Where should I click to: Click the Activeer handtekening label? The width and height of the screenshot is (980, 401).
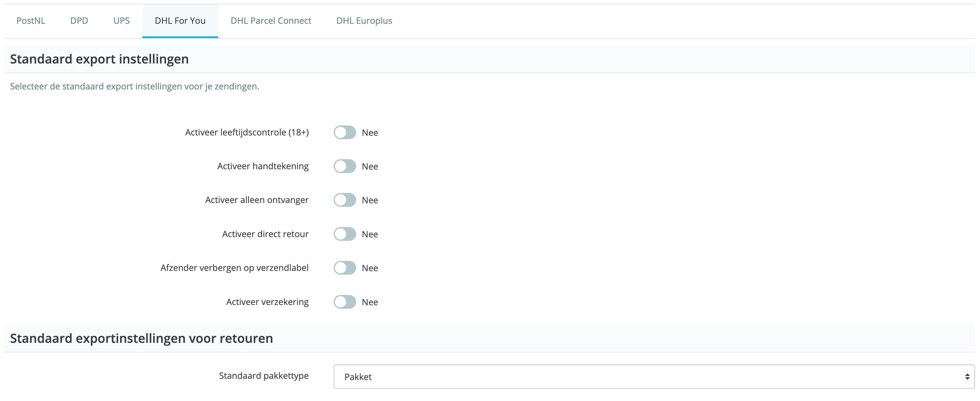click(263, 166)
